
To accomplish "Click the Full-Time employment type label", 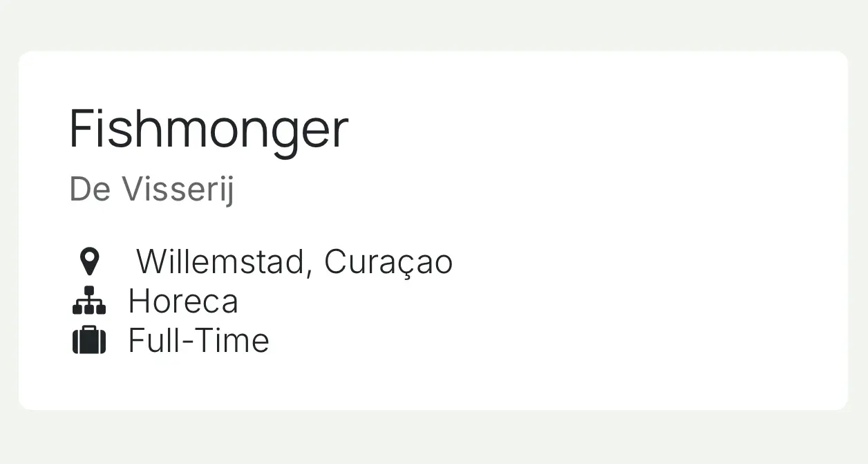I will tap(198, 340).
